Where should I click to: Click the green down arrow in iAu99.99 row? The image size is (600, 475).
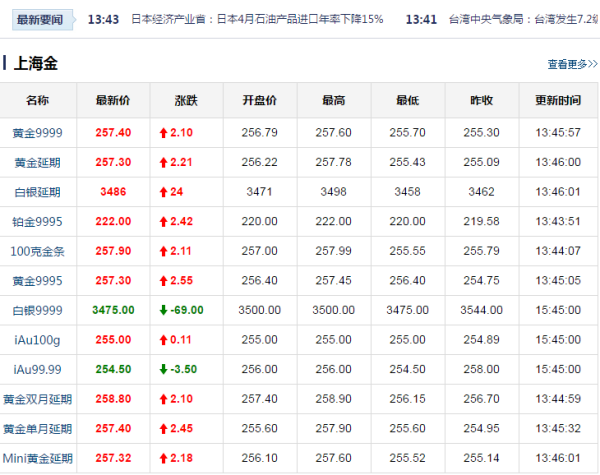click(163, 369)
